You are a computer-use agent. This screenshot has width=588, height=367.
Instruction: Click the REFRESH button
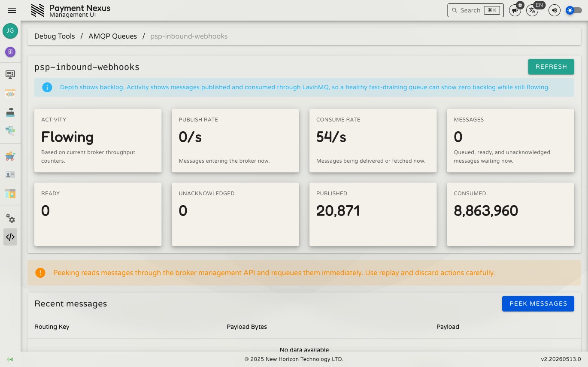tap(551, 67)
